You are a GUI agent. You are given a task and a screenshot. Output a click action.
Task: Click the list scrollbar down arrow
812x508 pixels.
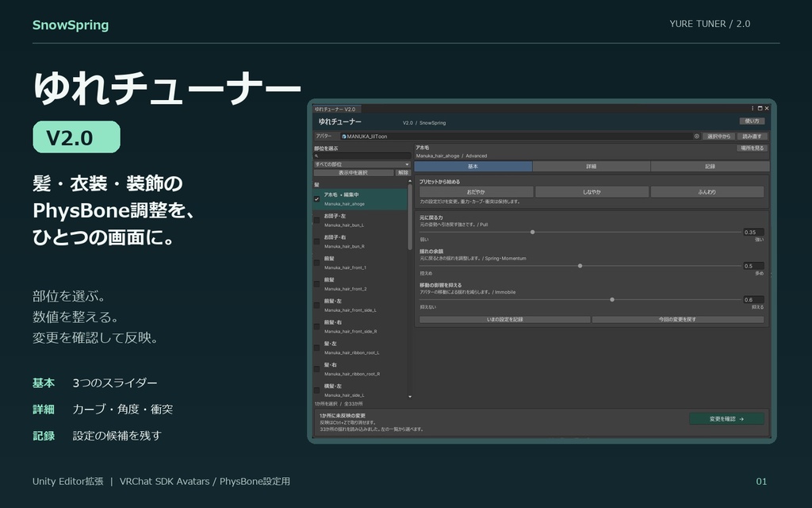[x=410, y=397]
